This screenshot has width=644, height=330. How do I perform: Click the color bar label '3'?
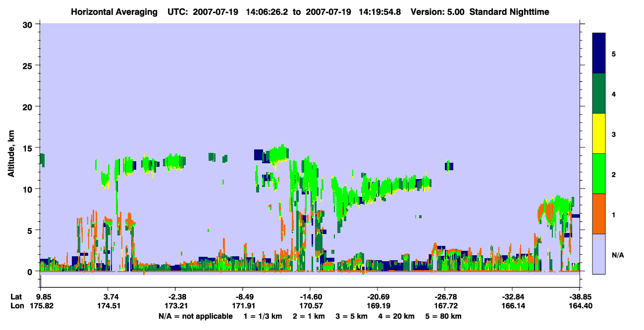tap(614, 134)
